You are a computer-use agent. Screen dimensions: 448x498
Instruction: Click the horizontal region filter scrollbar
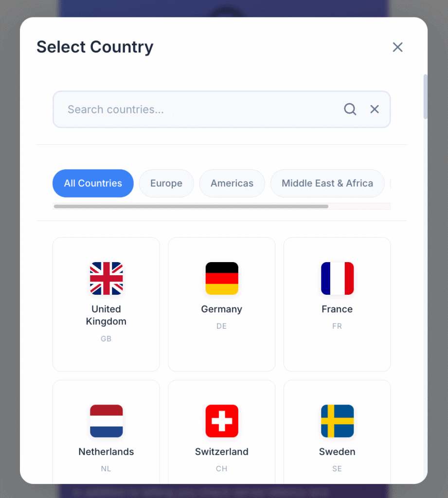191,206
